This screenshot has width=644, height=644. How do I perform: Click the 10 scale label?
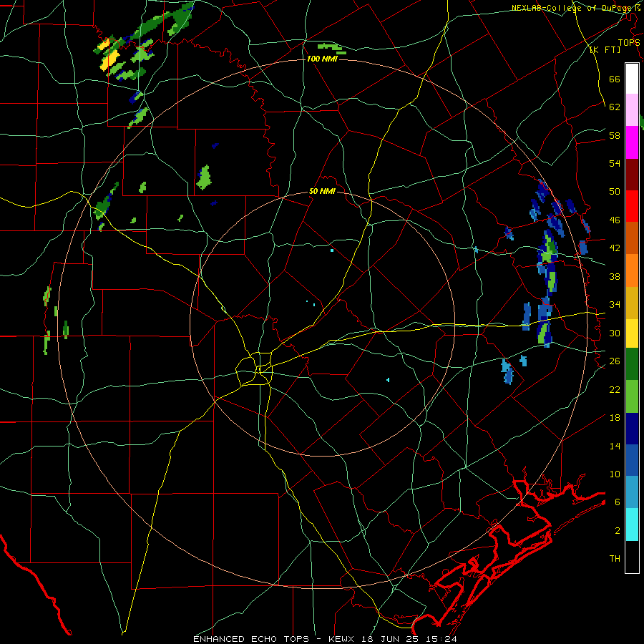point(615,474)
